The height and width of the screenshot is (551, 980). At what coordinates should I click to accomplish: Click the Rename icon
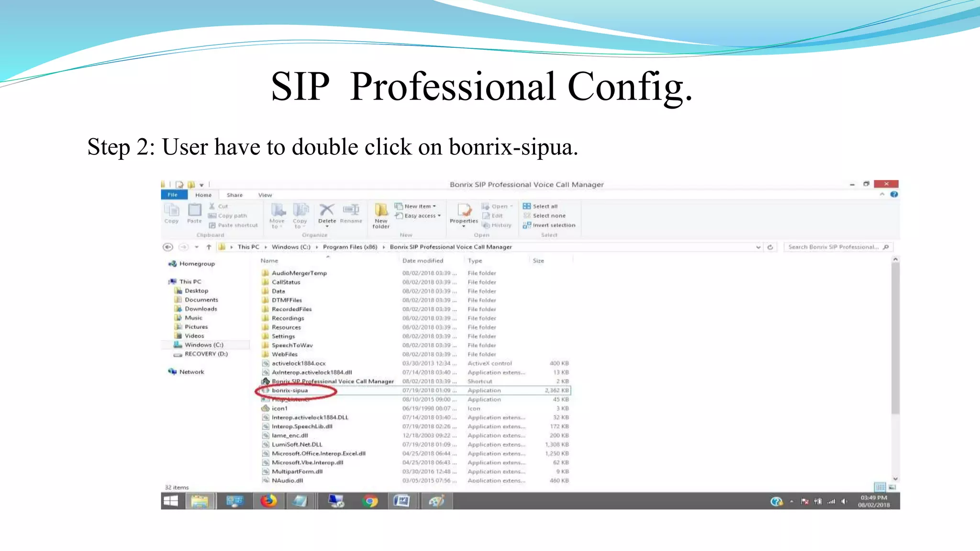click(x=351, y=213)
